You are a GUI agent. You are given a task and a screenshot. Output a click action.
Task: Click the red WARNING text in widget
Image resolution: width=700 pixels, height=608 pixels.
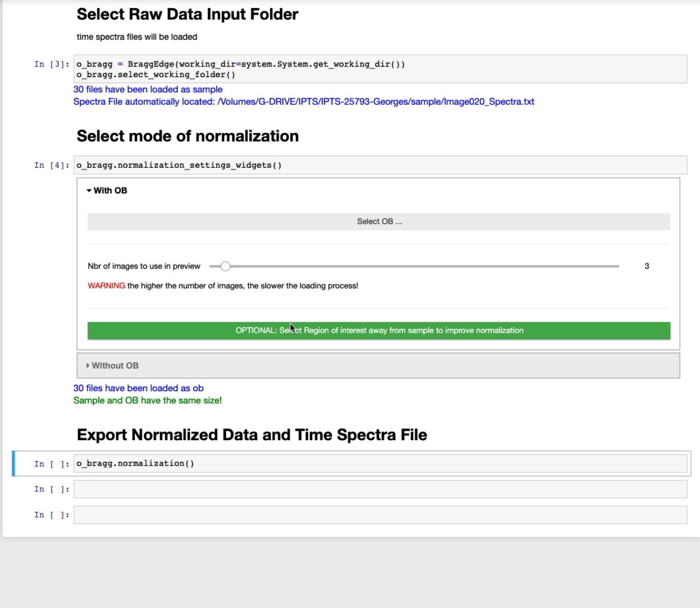(x=106, y=286)
